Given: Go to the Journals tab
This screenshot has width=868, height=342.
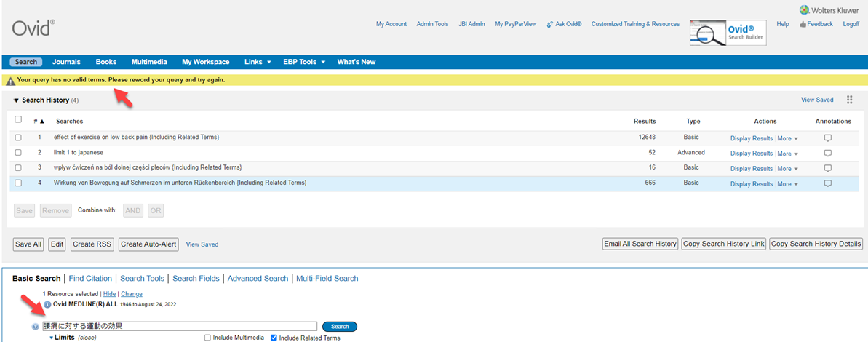Looking at the screenshot, I should click(66, 62).
